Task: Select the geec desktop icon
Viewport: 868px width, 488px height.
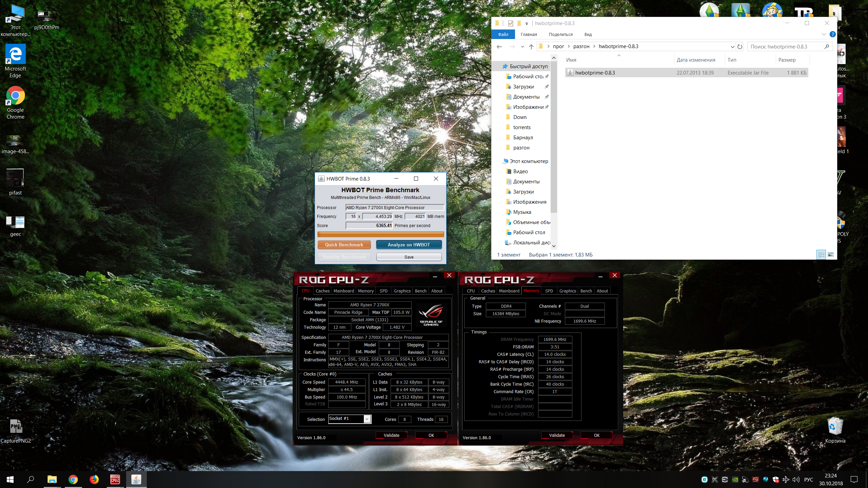Action: point(15,226)
